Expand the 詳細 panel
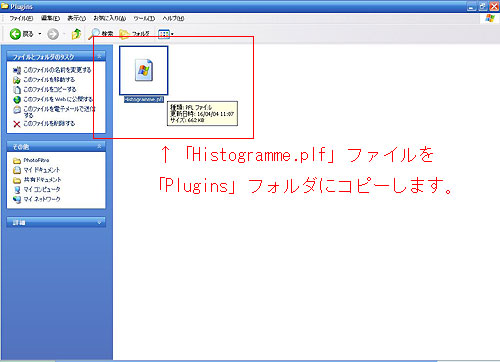 pyautogui.click(x=99, y=222)
